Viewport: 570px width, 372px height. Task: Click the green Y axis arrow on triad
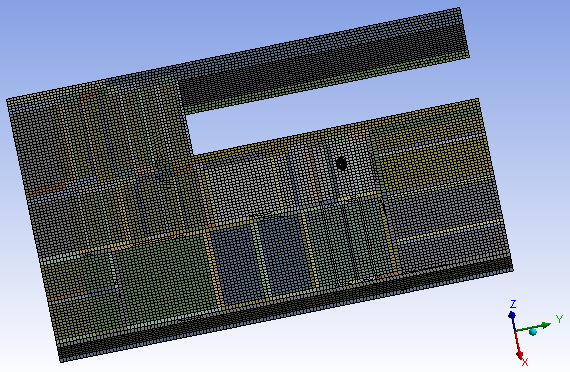click(x=534, y=327)
